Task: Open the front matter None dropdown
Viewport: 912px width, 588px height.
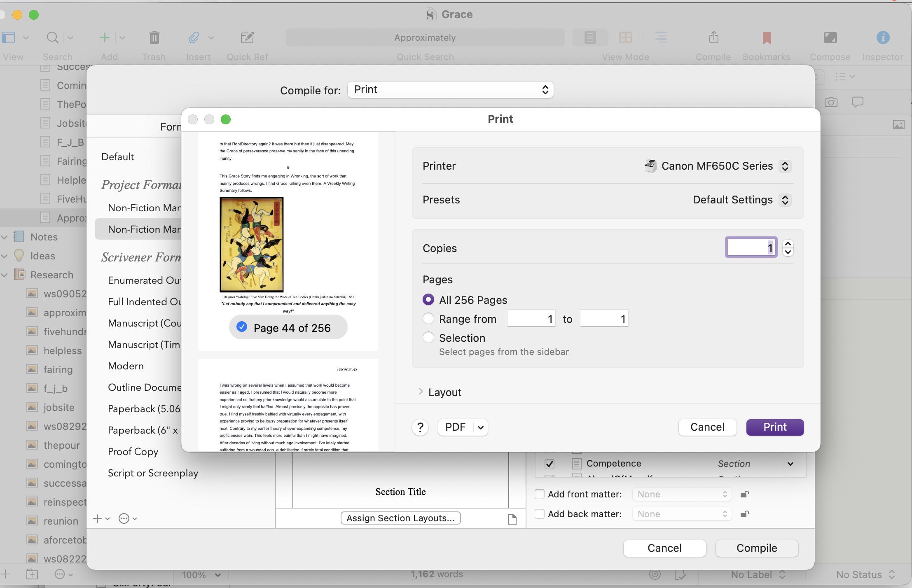Action: pyautogui.click(x=682, y=494)
